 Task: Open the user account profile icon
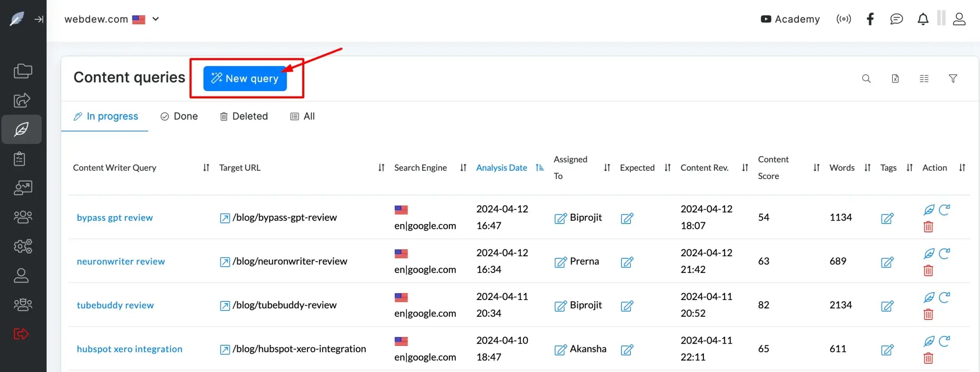click(x=959, y=19)
